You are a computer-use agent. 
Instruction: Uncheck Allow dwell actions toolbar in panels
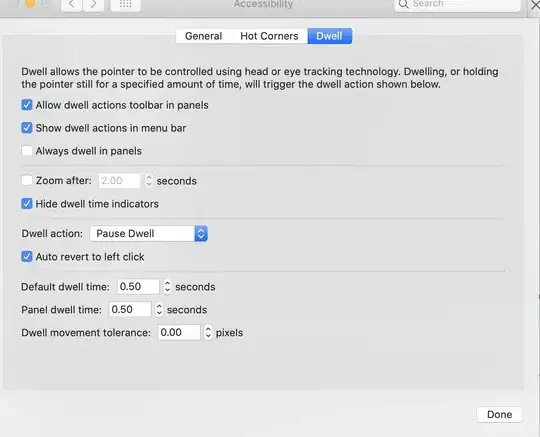(x=27, y=105)
